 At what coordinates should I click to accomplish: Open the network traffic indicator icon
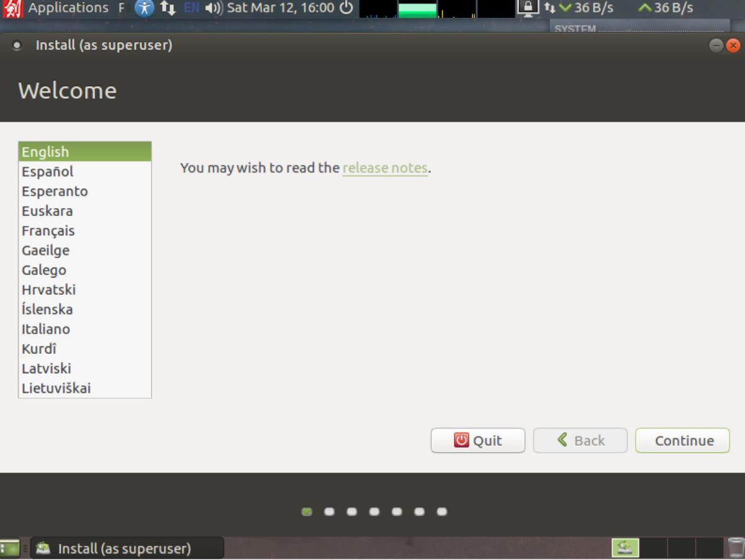(x=549, y=8)
